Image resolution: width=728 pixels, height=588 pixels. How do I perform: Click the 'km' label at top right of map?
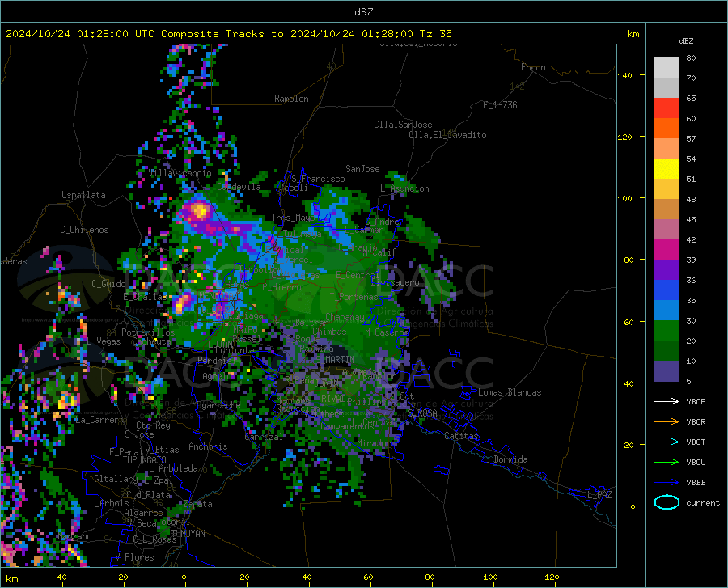pos(633,34)
